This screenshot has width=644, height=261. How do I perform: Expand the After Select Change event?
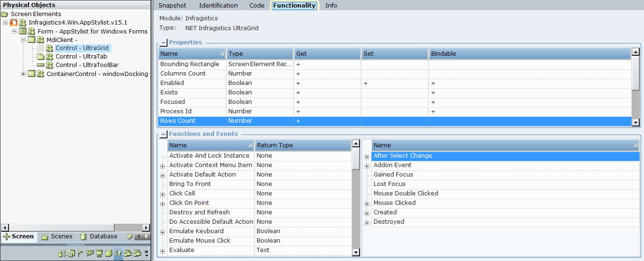tap(367, 156)
